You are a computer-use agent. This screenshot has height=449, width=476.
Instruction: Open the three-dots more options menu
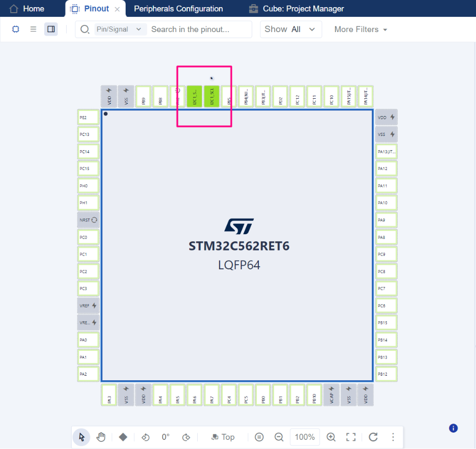pos(393,437)
